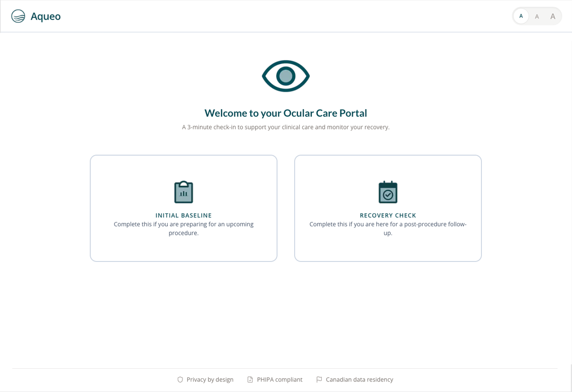Click the Canadian data residency footer link

(359, 379)
